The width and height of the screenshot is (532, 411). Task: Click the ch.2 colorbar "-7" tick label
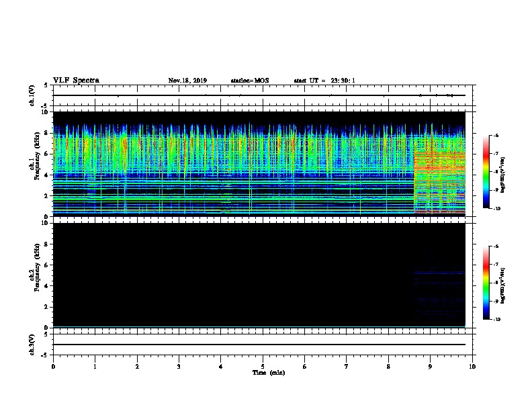495,264
